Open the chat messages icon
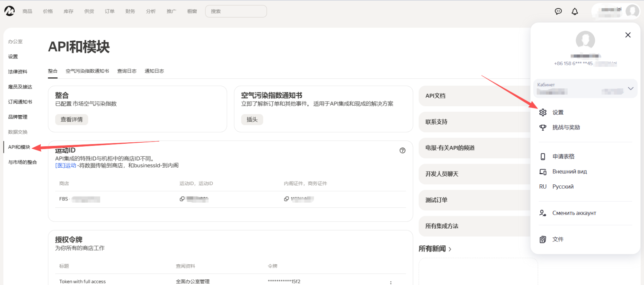This screenshot has height=285, width=644. [x=558, y=11]
